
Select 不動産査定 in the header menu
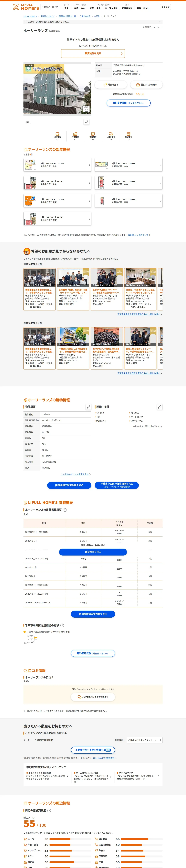pyautogui.click(x=127, y=8)
